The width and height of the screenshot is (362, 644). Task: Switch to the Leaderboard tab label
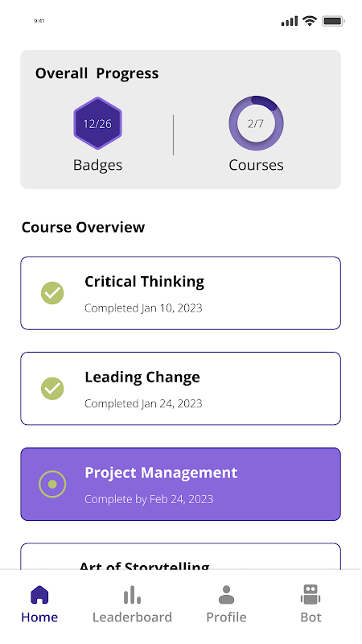[132, 617]
